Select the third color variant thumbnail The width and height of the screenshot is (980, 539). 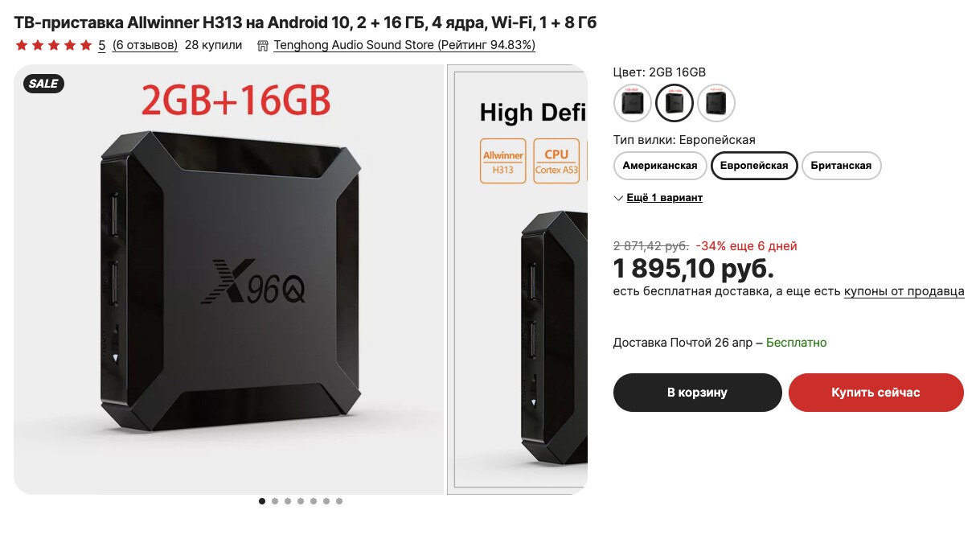click(x=716, y=103)
